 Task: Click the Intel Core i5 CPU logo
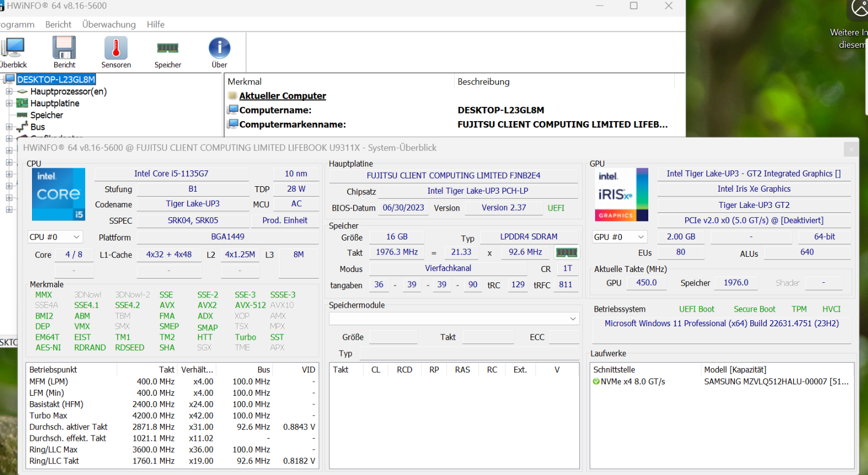pyautogui.click(x=59, y=194)
